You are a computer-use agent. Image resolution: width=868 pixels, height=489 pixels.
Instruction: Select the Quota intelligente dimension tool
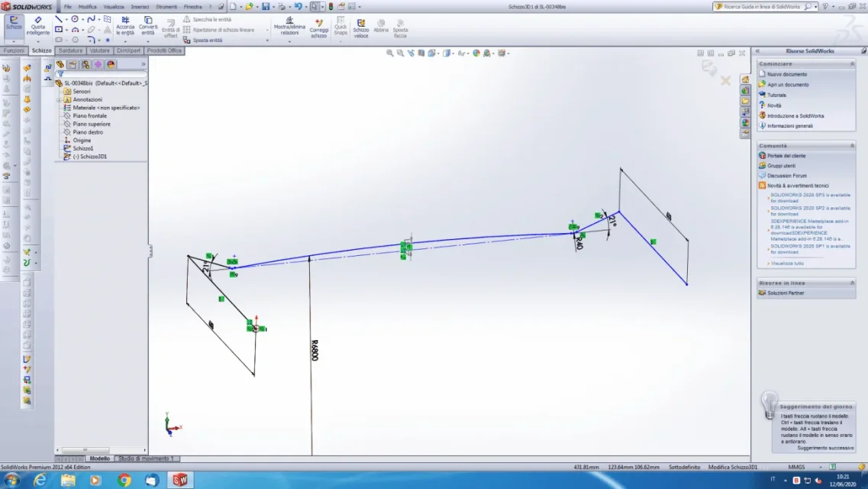37,25
